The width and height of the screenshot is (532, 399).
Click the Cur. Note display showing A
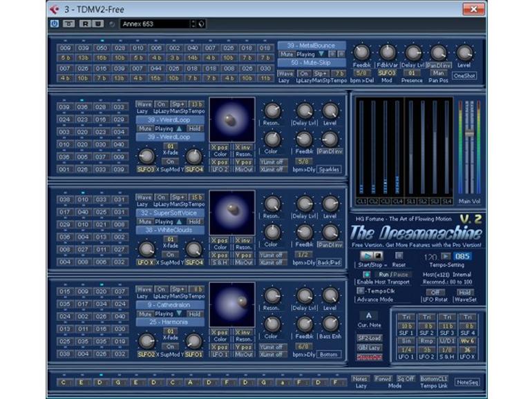pos(369,315)
